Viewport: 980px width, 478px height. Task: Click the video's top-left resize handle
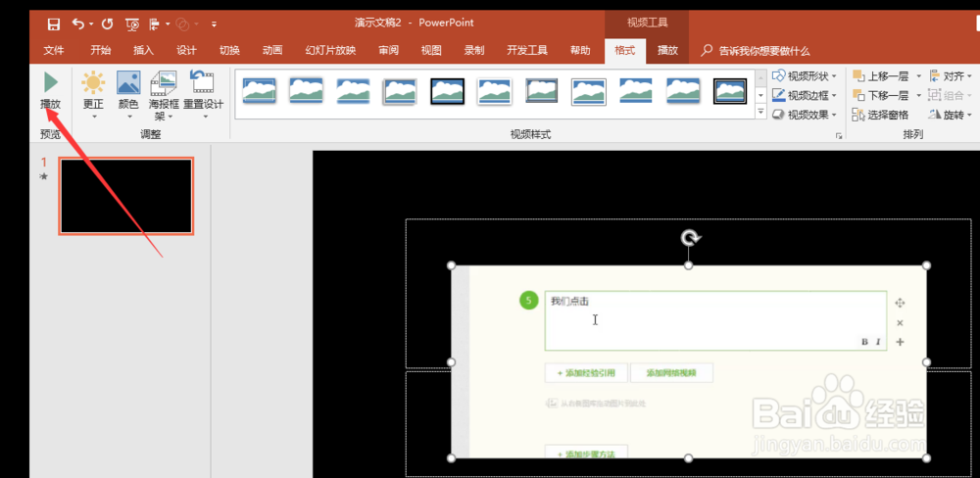point(451,265)
